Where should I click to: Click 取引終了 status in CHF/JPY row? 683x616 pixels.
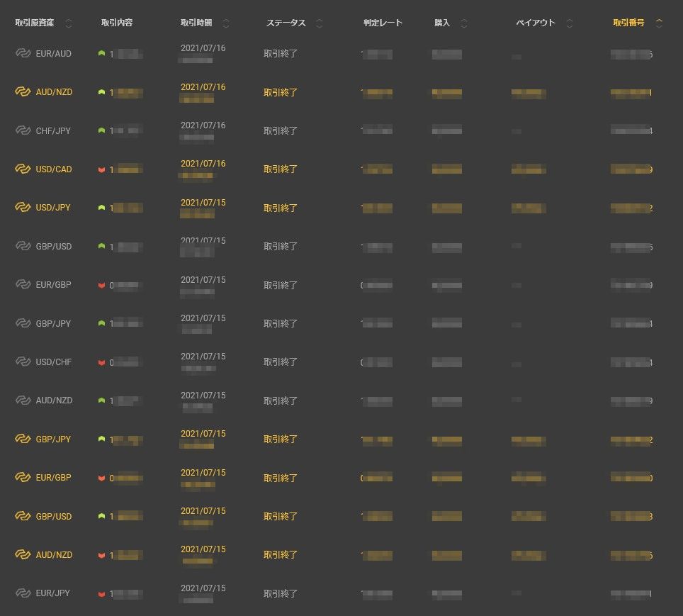(x=281, y=130)
